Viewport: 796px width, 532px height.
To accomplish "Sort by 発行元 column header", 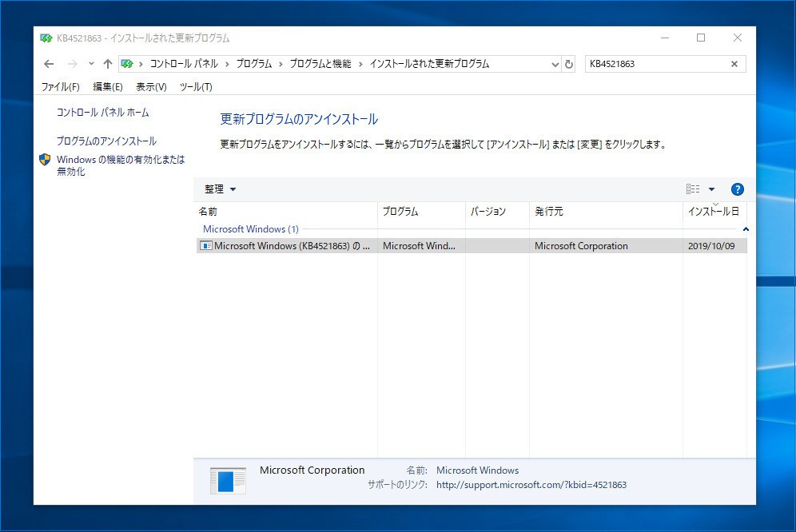I will coord(606,211).
